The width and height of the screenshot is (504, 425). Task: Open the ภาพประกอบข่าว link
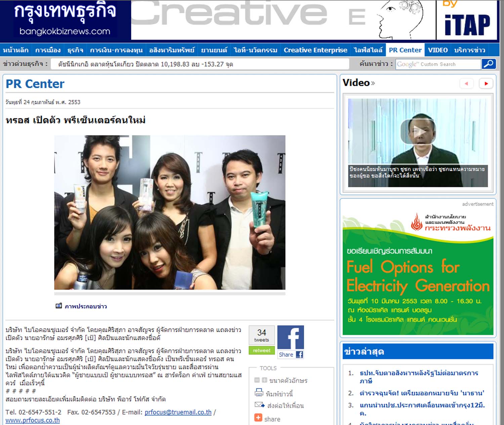pos(86,306)
